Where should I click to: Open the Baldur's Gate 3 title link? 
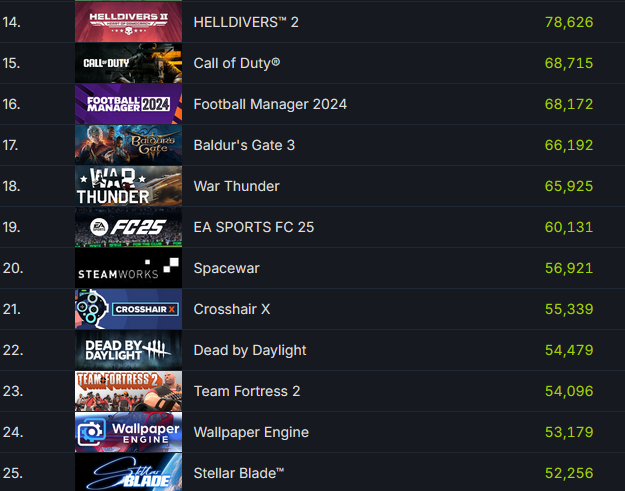coord(244,145)
